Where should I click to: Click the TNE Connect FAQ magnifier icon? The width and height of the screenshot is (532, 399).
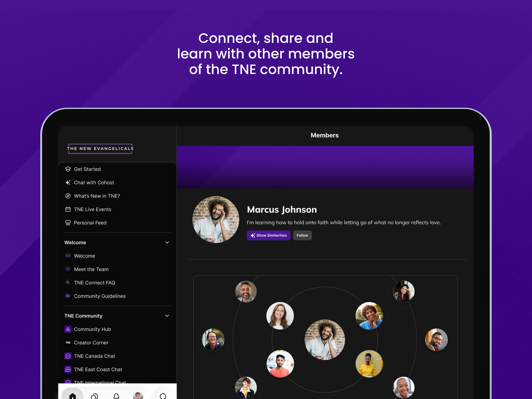68,283
